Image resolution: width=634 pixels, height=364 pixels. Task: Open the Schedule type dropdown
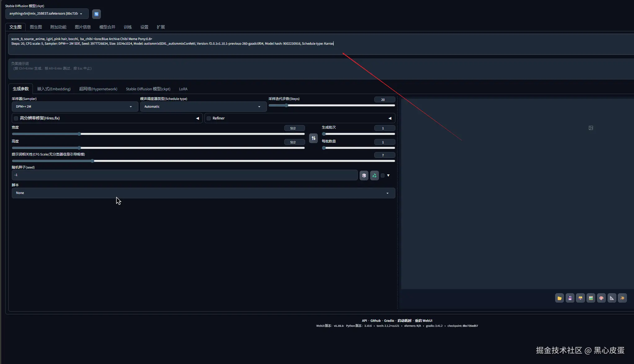[x=203, y=107]
